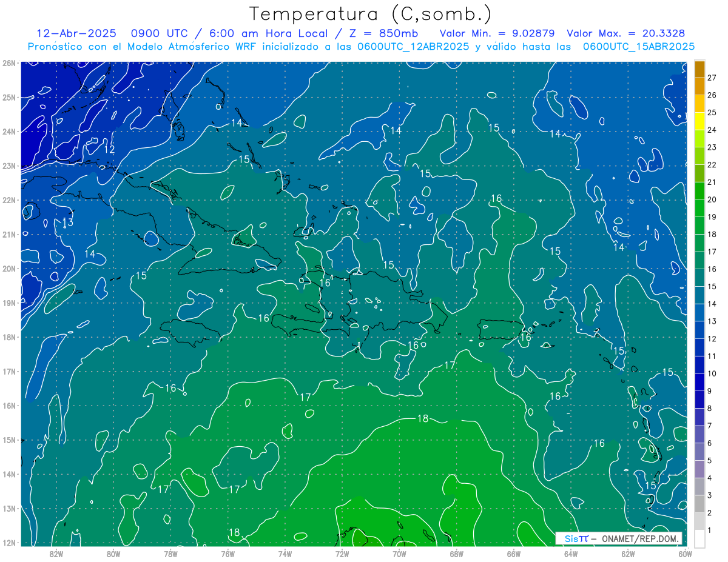The width and height of the screenshot is (728, 562).
Task: Click the '14N' latitude label
Action: click(8, 474)
